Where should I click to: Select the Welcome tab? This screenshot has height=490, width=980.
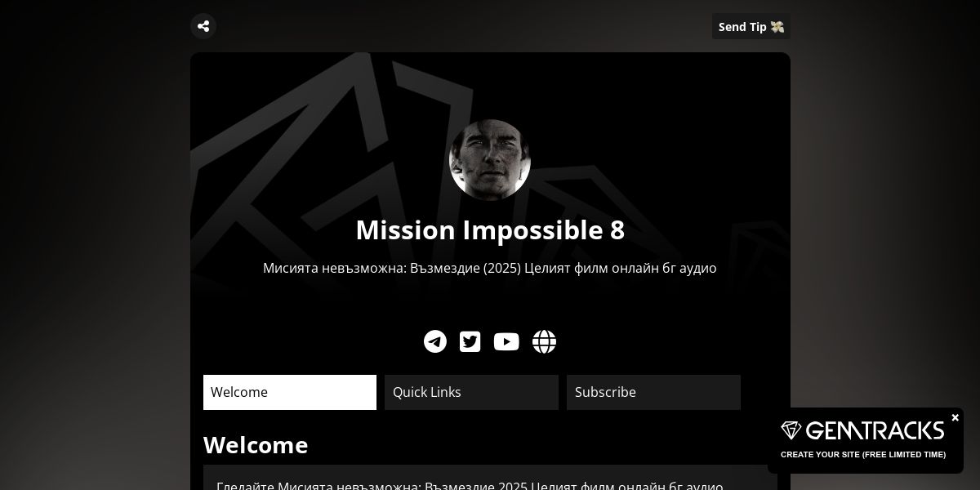pyautogui.click(x=290, y=392)
